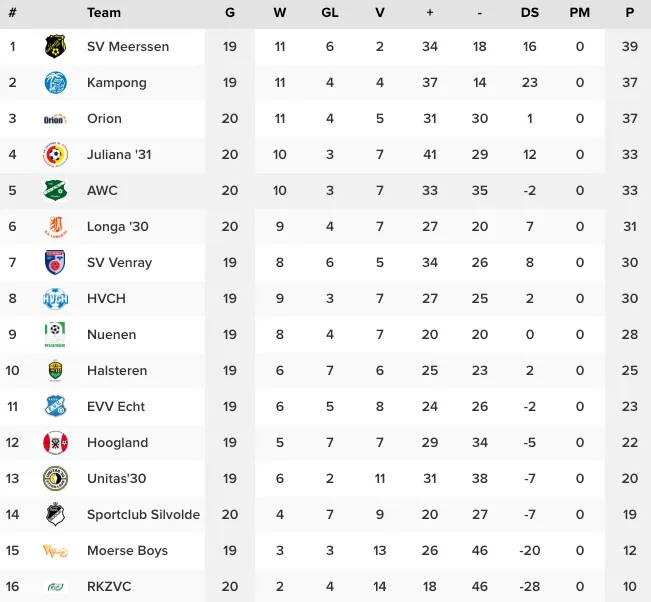Sort by the DS goal difference header
The height and width of the screenshot is (602, 651).
(x=529, y=12)
